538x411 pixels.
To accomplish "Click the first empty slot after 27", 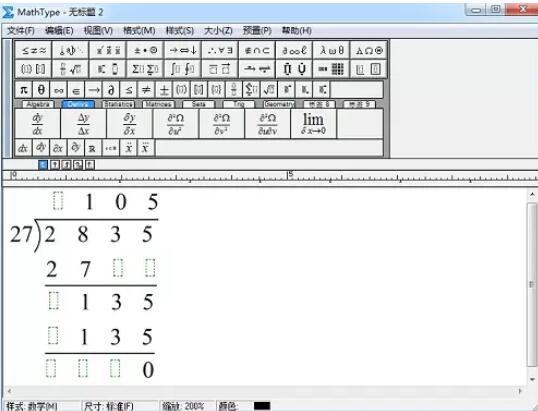I will tap(118, 268).
